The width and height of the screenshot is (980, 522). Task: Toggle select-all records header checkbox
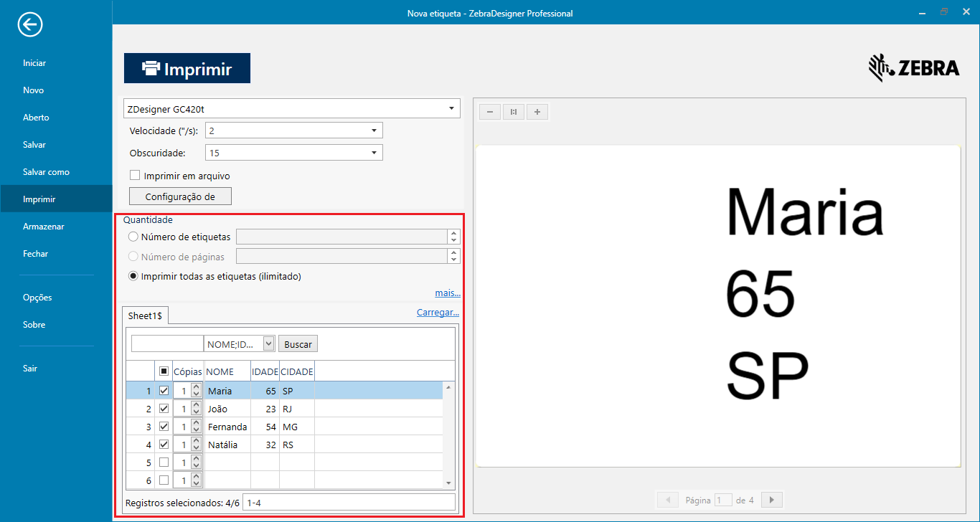pyautogui.click(x=164, y=371)
